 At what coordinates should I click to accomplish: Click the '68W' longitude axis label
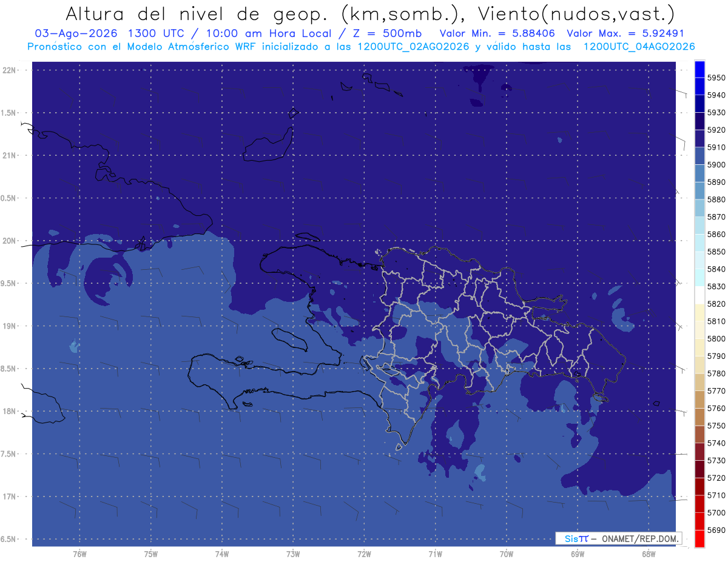click(x=649, y=554)
